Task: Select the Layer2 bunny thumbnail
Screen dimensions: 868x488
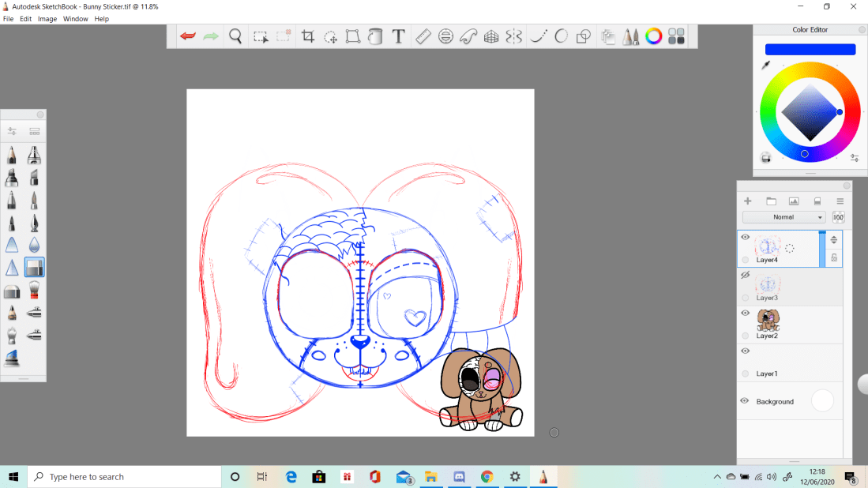Action: tap(768, 320)
